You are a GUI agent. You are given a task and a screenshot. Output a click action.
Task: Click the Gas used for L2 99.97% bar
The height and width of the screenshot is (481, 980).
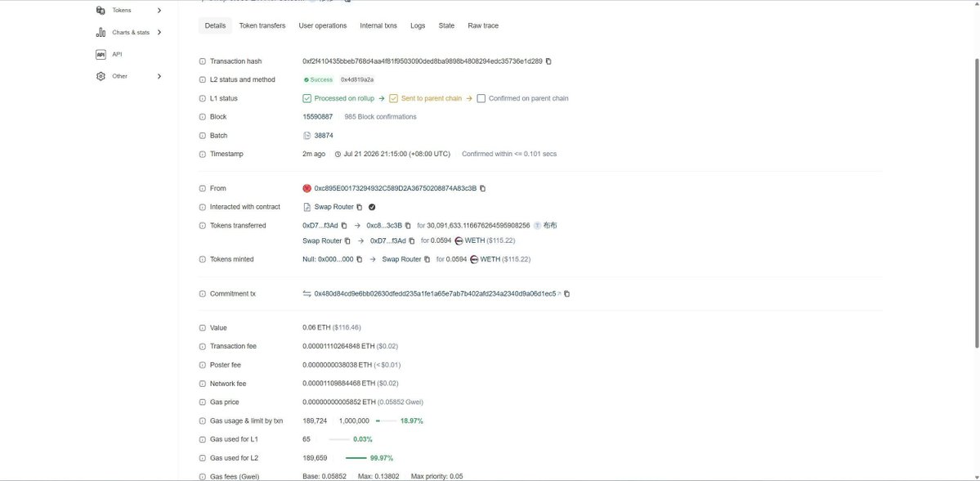(x=356, y=458)
